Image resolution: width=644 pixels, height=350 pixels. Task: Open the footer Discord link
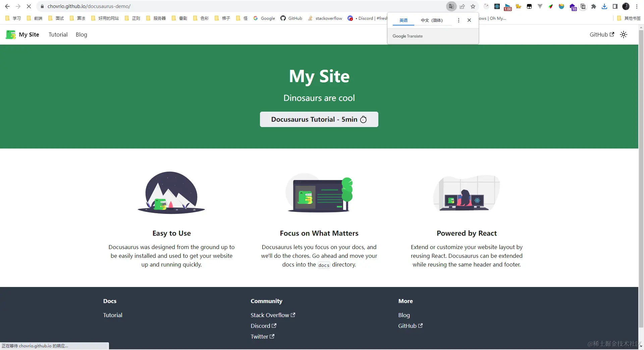263,326
